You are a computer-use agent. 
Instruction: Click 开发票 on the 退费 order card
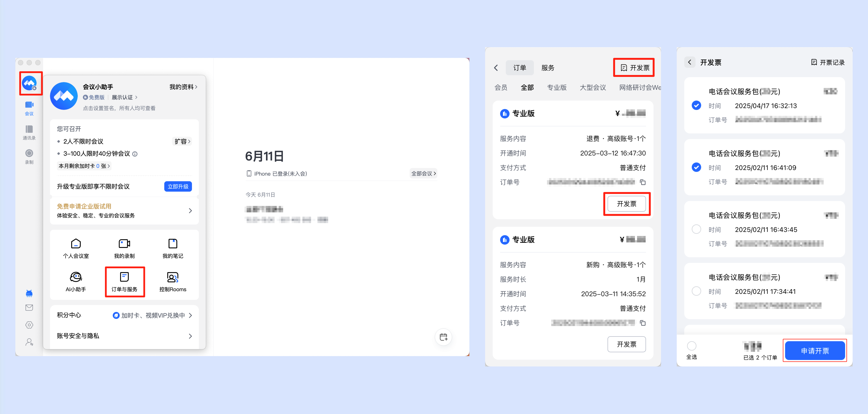[626, 204]
